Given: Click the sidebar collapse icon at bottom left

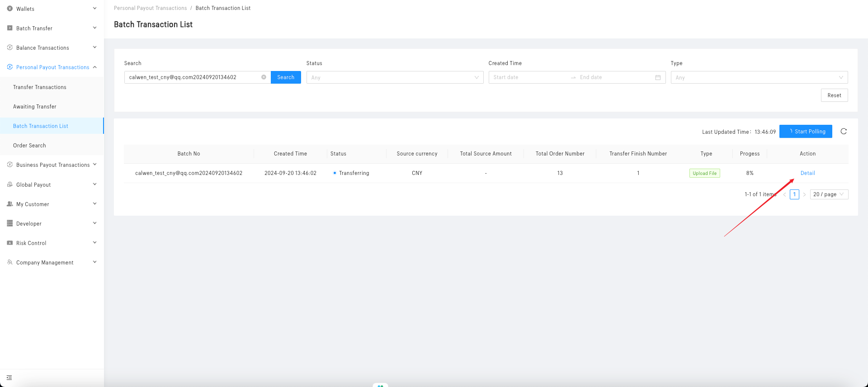Looking at the screenshot, I should [x=9, y=378].
